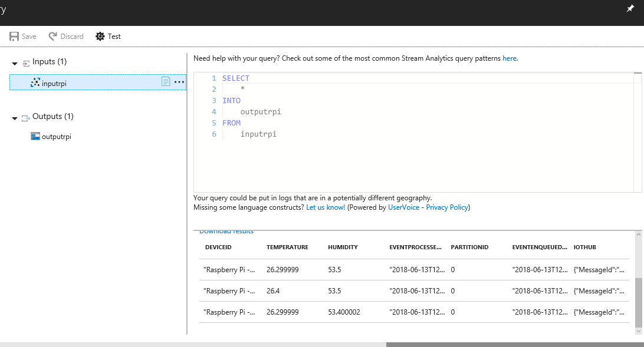
Task: Click the DEVICEID column header
Action: click(x=218, y=247)
